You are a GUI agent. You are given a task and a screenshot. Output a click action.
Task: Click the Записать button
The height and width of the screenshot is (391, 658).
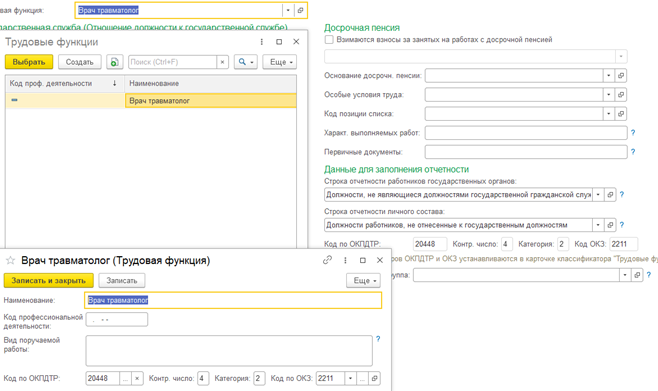pos(122,281)
